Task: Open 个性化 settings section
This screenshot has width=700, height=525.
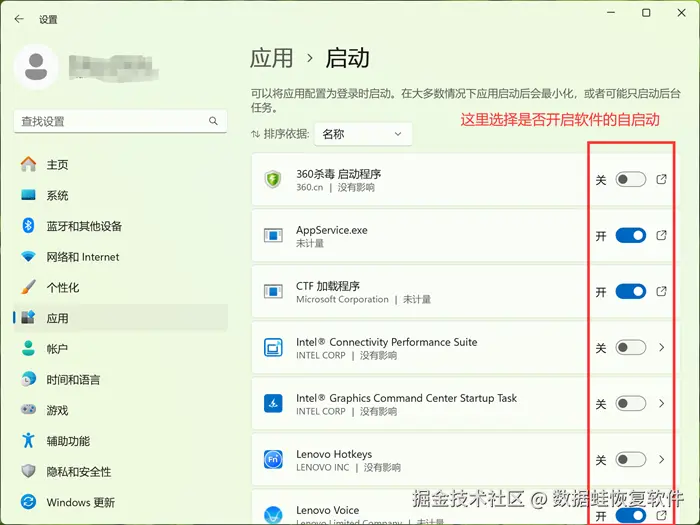Action: [121, 287]
